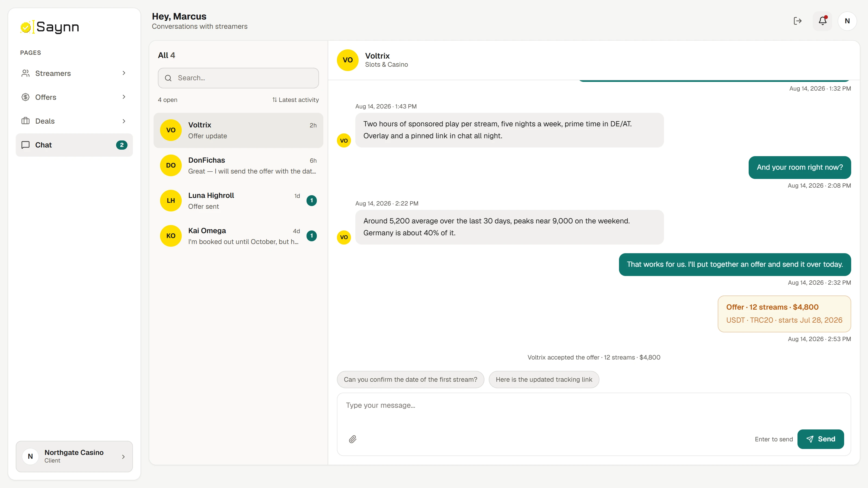Image resolution: width=868 pixels, height=488 pixels.
Task: Expand the Streamers menu chevron
Action: click(124, 73)
